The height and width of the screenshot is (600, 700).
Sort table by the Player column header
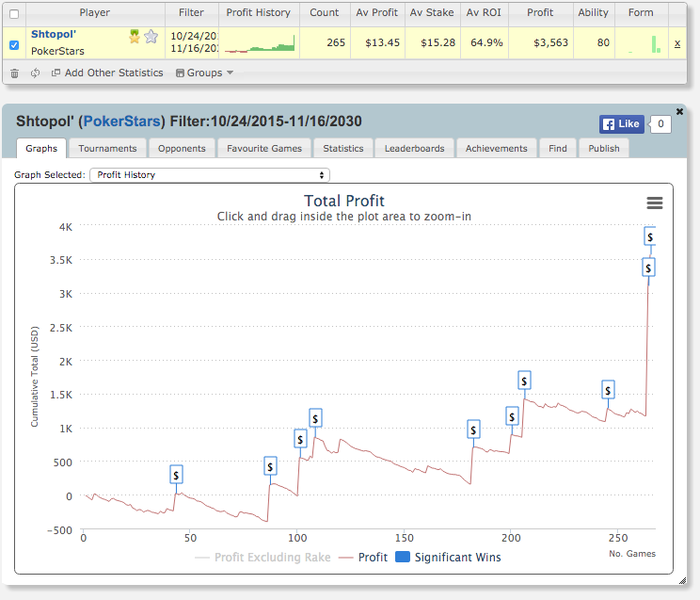[x=95, y=12]
